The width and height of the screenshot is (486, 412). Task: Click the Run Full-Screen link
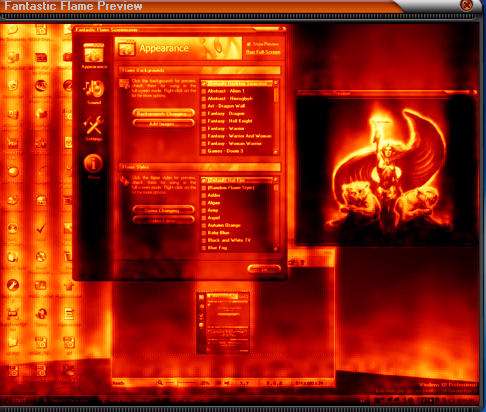click(x=263, y=52)
